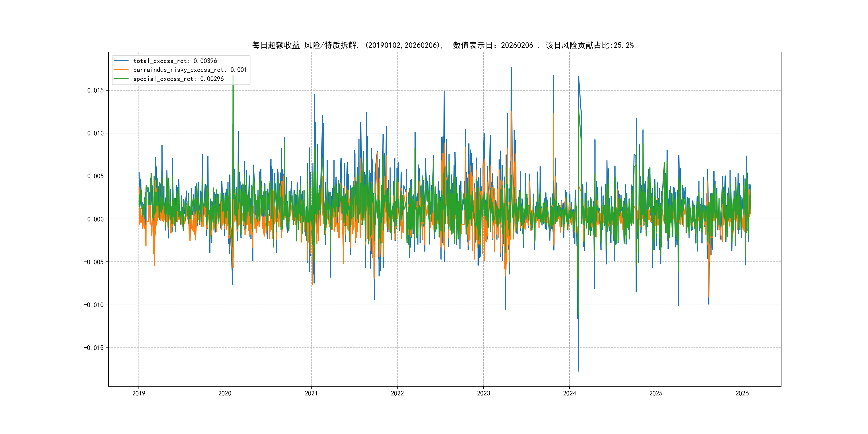Click the 2019 x-axis tick label
This screenshot has height=434, width=868.
tap(139, 393)
